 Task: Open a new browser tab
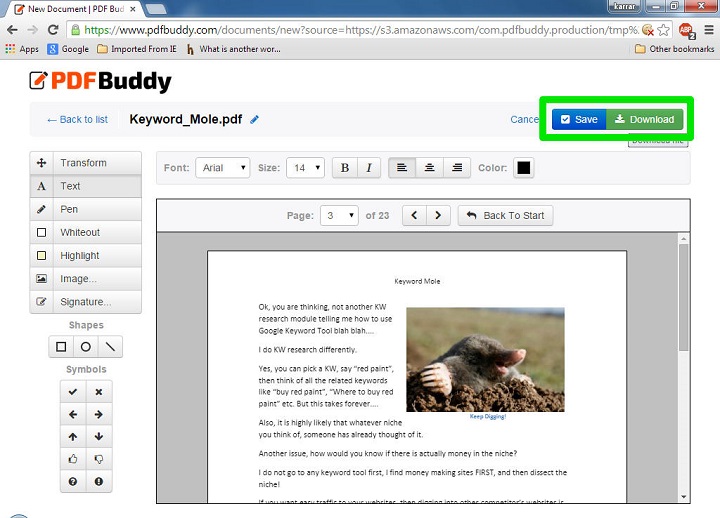tap(155, 8)
